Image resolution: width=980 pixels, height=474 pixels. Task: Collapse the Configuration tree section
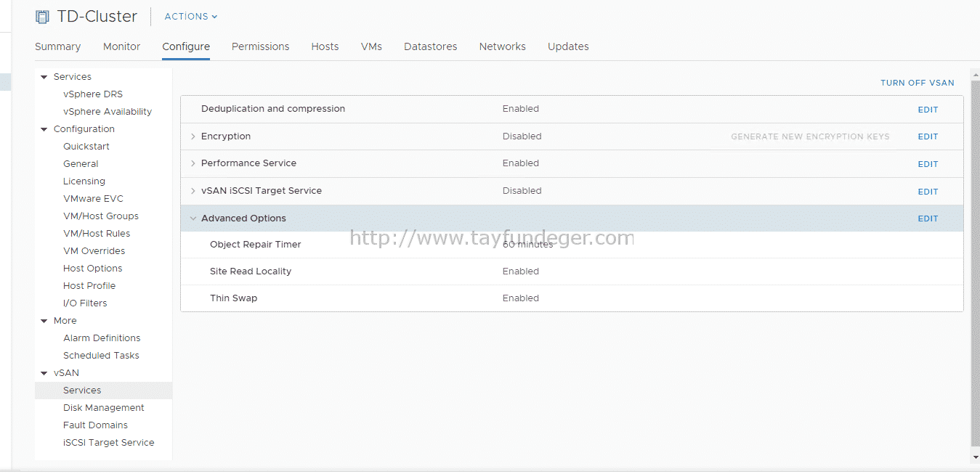(44, 129)
